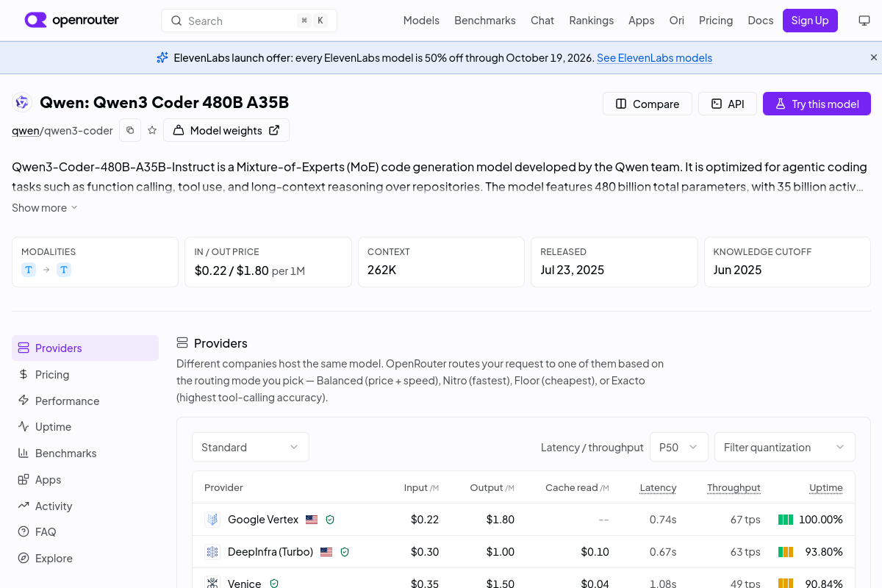Click the shield icon beside DeepInfra (Turbo)
This screenshot has height=588, width=882.
click(345, 551)
